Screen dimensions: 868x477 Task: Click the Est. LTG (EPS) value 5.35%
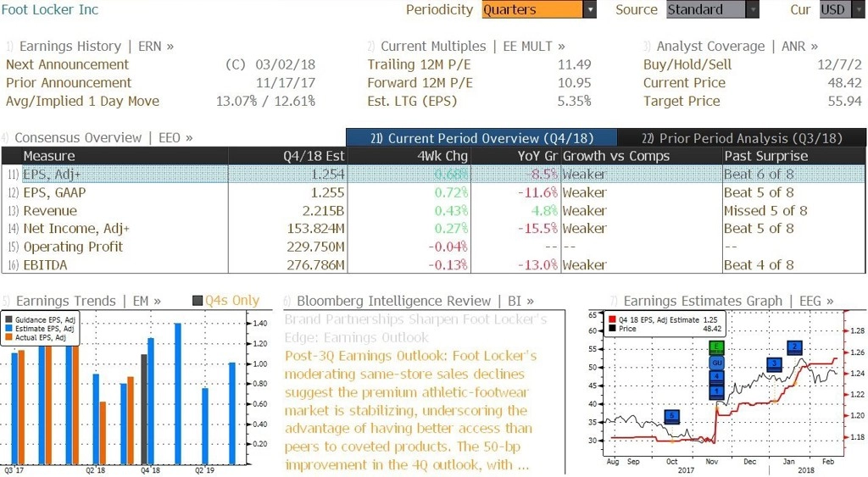pos(574,102)
